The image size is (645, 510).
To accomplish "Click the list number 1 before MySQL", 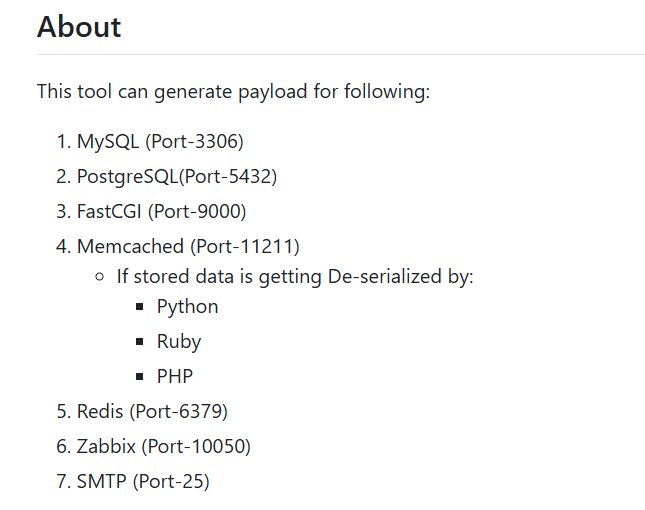I will (63, 141).
